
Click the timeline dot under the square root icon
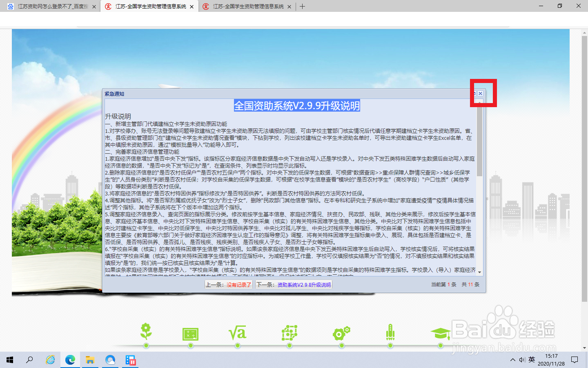click(x=238, y=346)
